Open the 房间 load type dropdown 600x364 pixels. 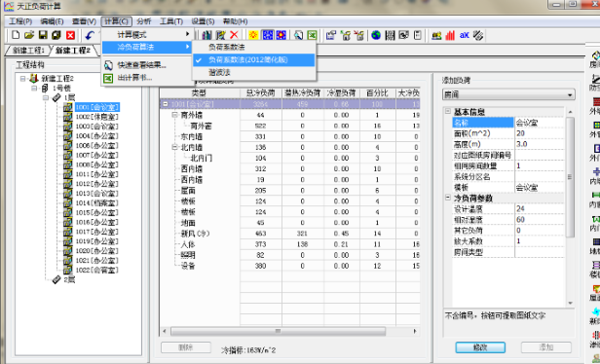coord(571,94)
